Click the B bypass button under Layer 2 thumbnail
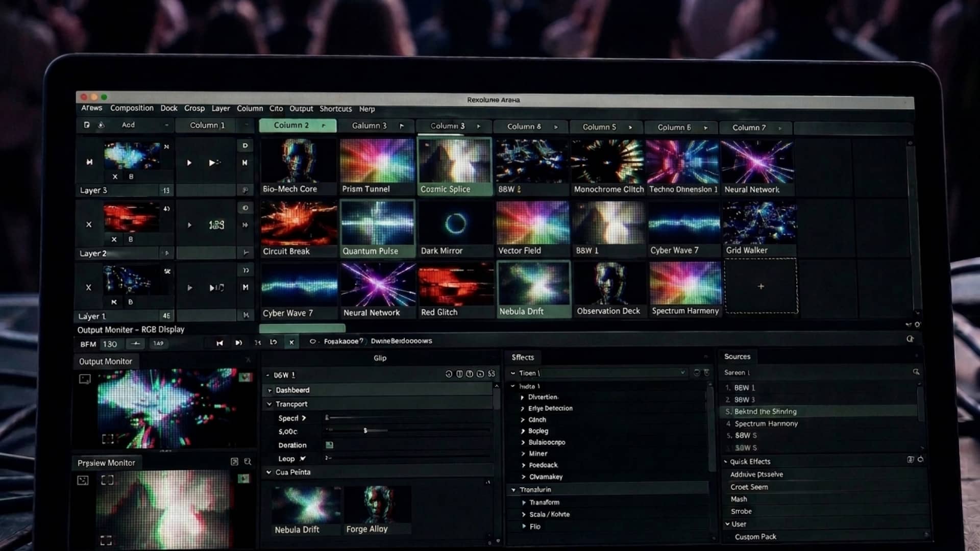 (x=131, y=239)
